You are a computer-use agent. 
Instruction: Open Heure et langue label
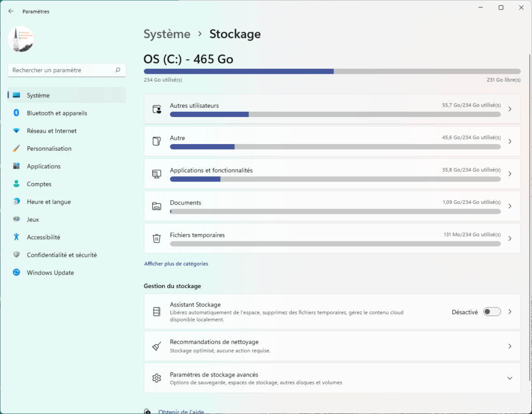point(49,202)
